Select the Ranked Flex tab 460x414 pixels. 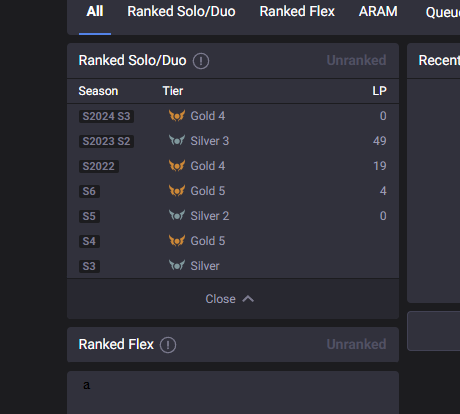coord(297,12)
